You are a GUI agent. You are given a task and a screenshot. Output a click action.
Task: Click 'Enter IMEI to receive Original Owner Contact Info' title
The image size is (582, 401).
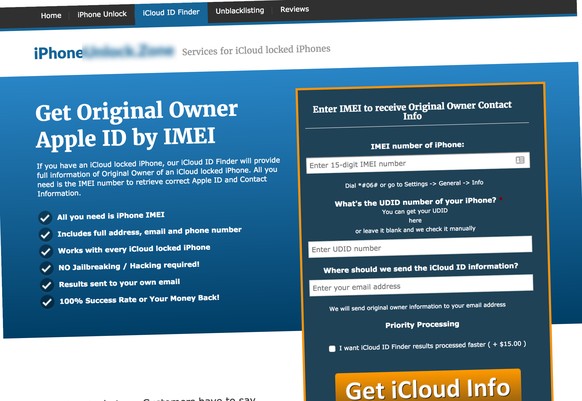pos(412,110)
